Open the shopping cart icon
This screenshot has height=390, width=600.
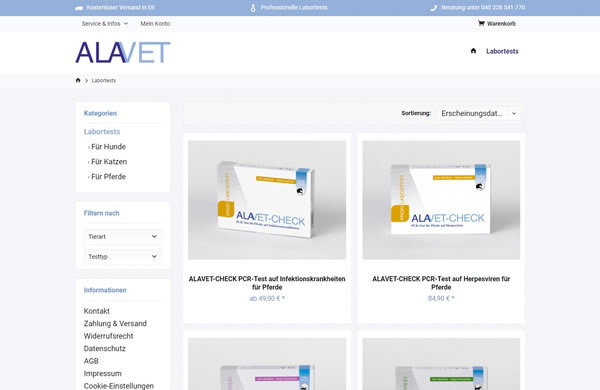pyautogui.click(x=481, y=23)
